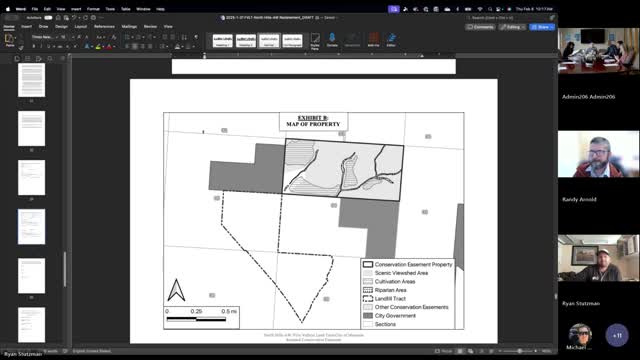
Task: Apply text effects blue A icon
Action: 87,47
